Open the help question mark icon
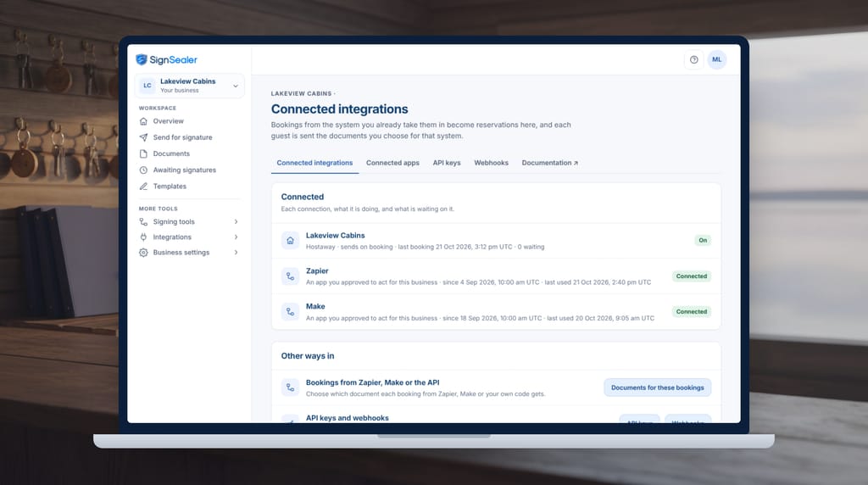 click(x=693, y=60)
